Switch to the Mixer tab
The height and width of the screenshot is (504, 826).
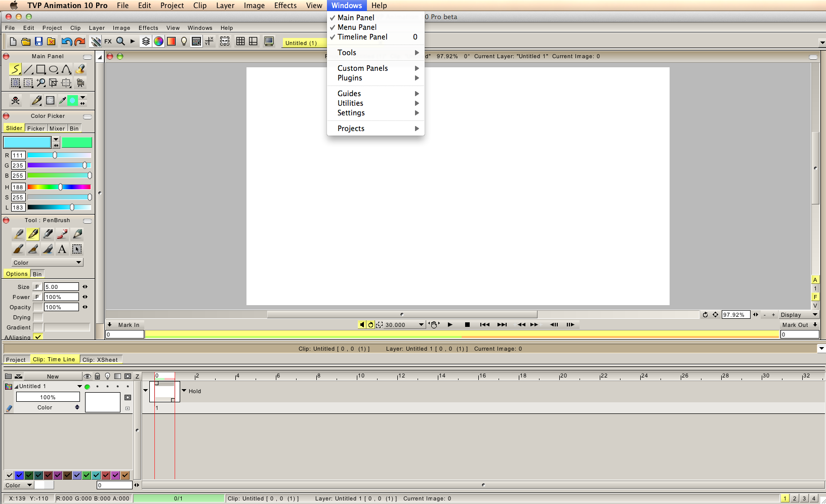tap(57, 129)
